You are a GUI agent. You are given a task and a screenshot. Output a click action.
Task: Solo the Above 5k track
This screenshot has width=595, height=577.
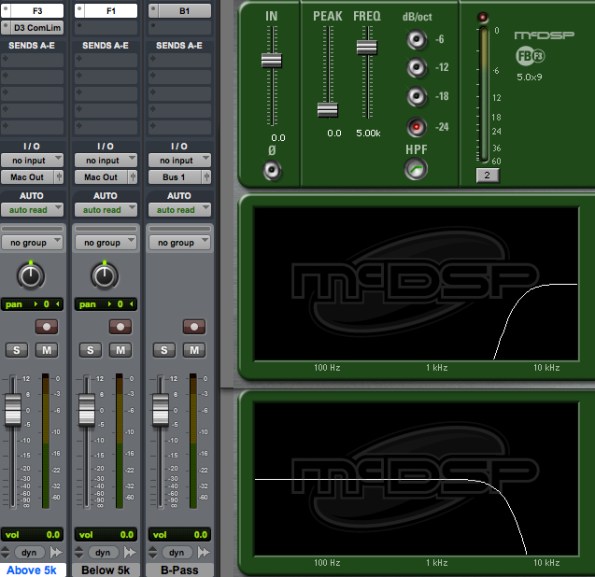click(16, 350)
